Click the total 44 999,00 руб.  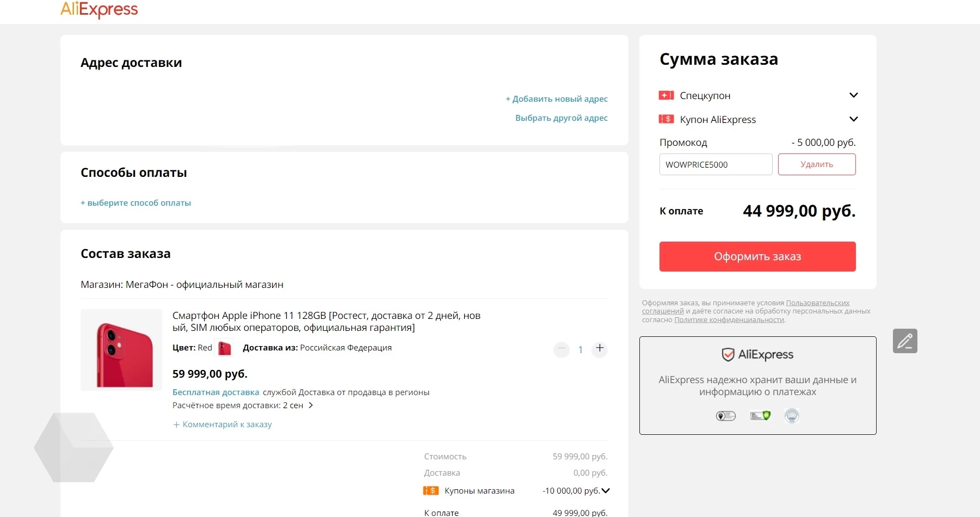point(799,211)
